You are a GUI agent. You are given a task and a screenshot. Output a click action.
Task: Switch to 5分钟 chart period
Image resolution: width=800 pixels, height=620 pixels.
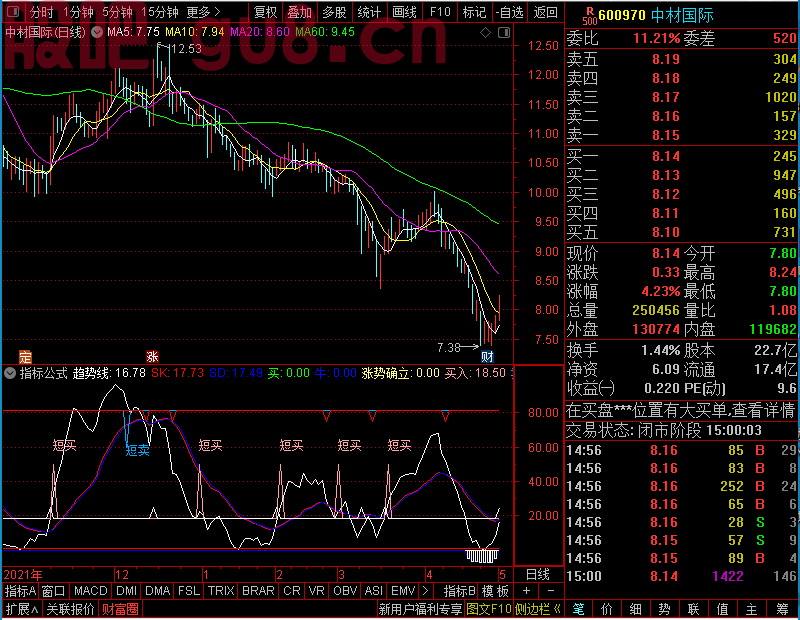point(117,12)
